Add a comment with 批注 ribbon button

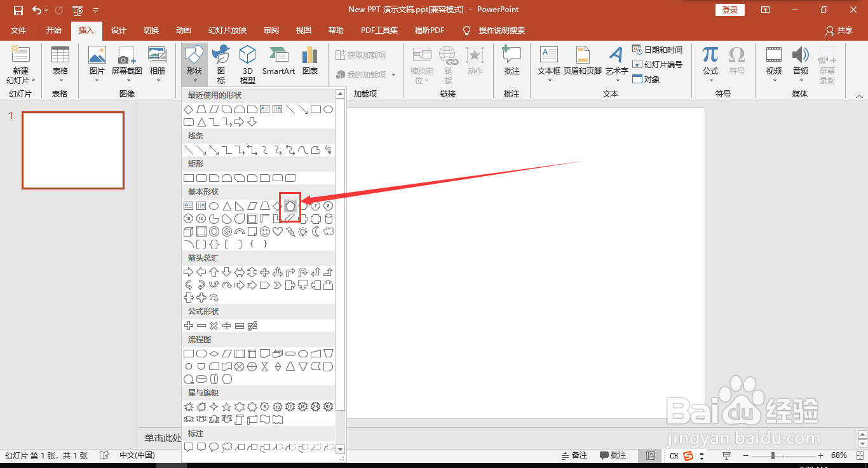coord(512,61)
